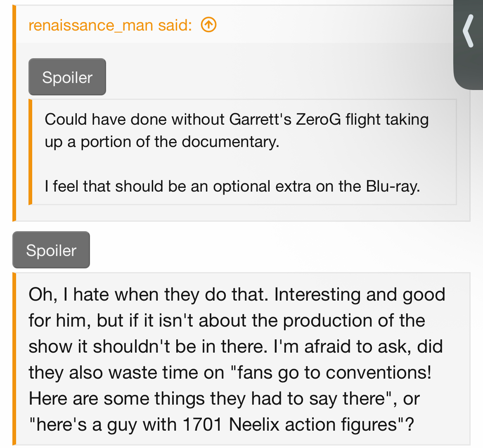The image size is (483, 448).
Task: Click the "up a portion of the documentary" line
Action: pos(162,142)
